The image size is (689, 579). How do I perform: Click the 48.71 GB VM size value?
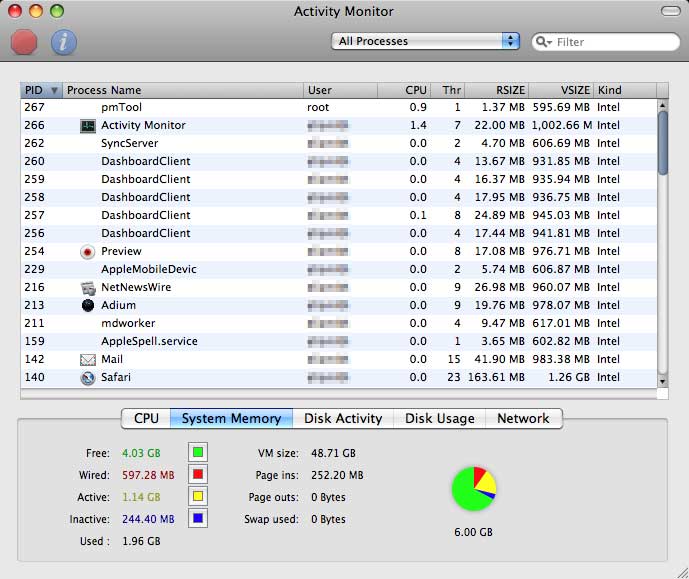click(x=333, y=453)
